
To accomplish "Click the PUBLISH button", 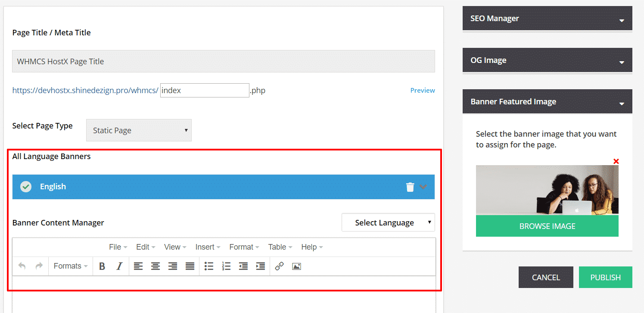I will [605, 277].
